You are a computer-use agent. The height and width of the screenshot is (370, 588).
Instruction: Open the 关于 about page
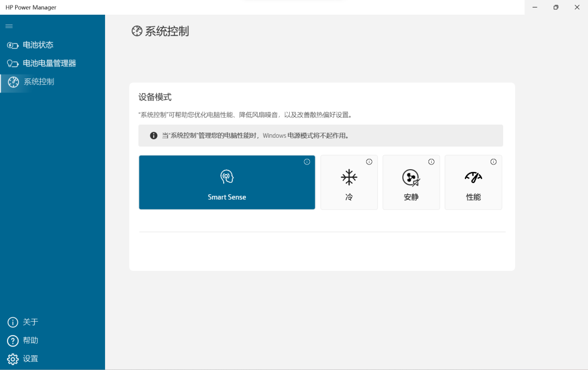point(52,322)
